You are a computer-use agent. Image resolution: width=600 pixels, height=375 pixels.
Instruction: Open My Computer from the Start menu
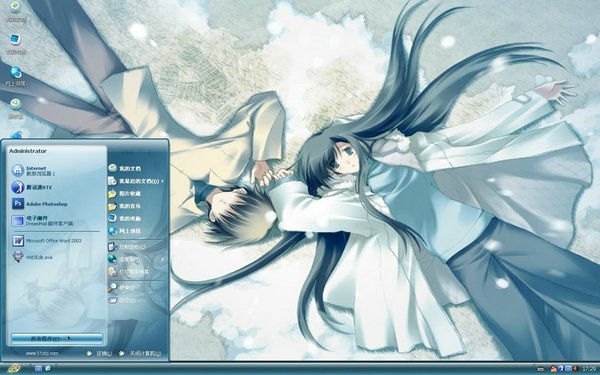[125, 218]
